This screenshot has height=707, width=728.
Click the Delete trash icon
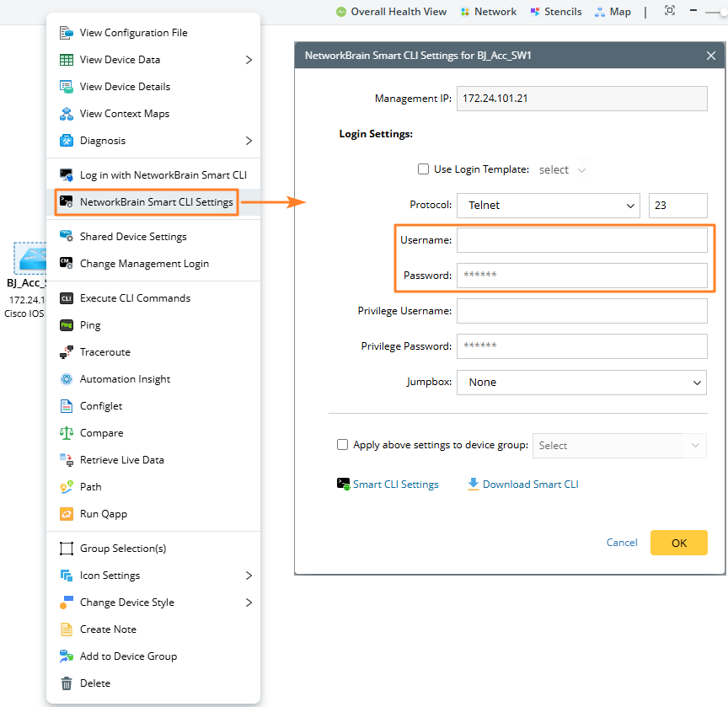coord(67,683)
